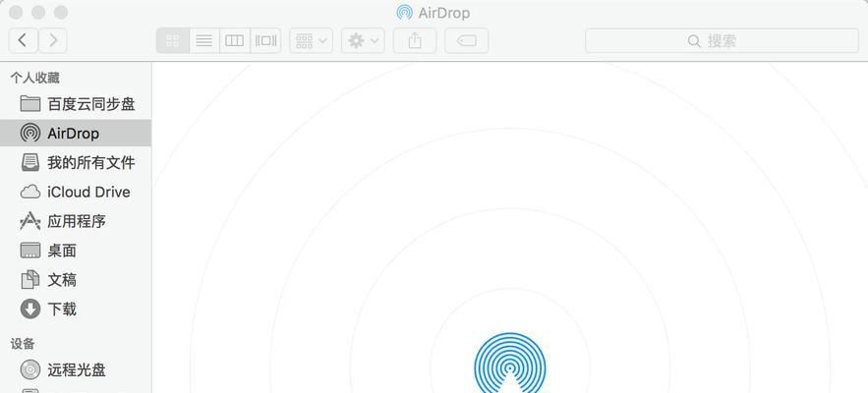The width and height of the screenshot is (868, 393).
Task: Minimize the Finder window
Action: pyautogui.click(x=38, y=12)
